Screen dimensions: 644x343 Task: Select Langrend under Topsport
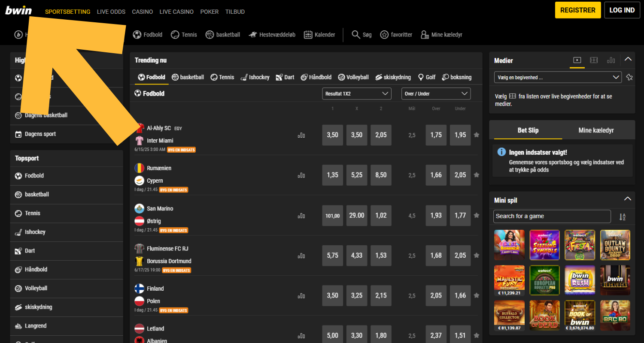coord(67,326)
